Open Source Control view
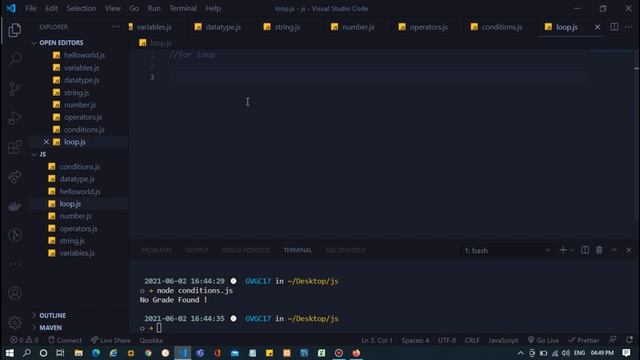This screenshot has height=360, width=640. pyautogui.click(x=15, y=88)
